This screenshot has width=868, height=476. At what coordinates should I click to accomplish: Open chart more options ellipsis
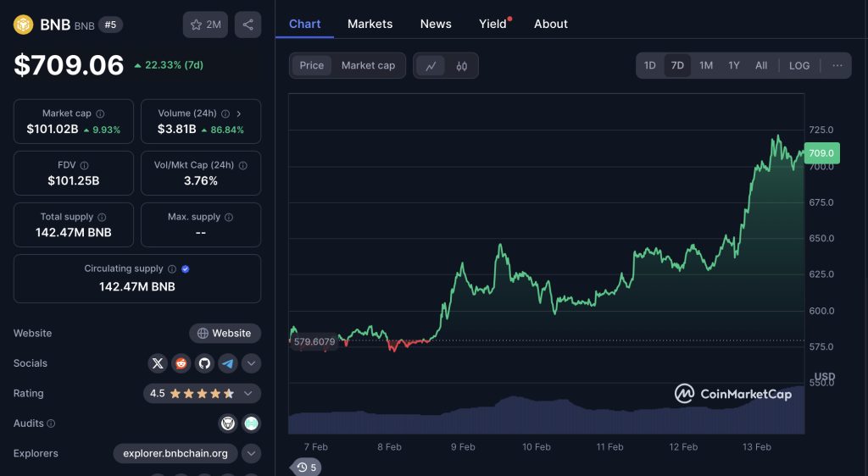click(x=837, y=65)
